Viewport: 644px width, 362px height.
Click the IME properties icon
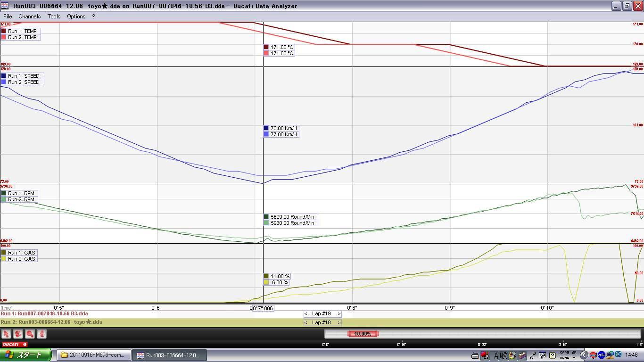542,355
